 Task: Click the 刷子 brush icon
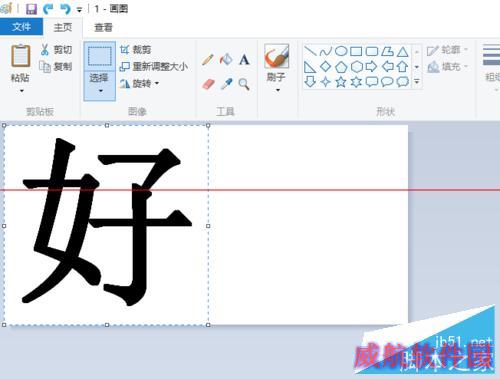click(x=276, y=56)
